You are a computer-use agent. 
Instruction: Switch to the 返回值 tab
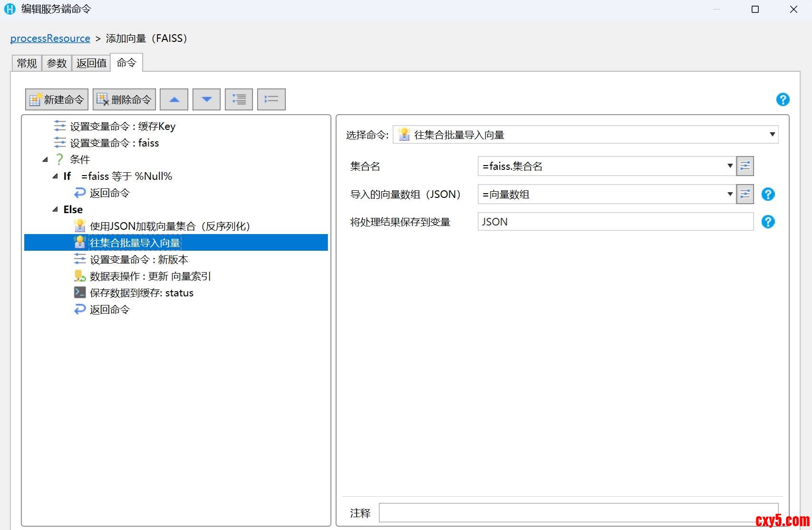click(x=91, y=63)
